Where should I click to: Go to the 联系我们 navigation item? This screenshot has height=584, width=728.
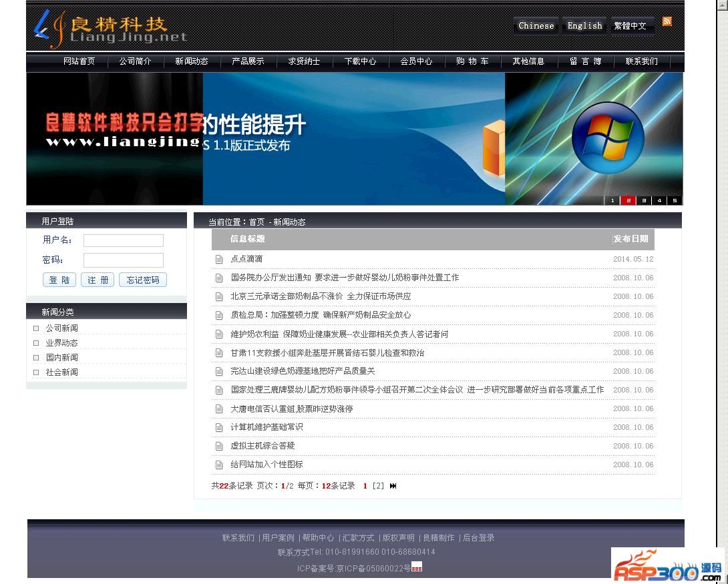coord(641,61)
